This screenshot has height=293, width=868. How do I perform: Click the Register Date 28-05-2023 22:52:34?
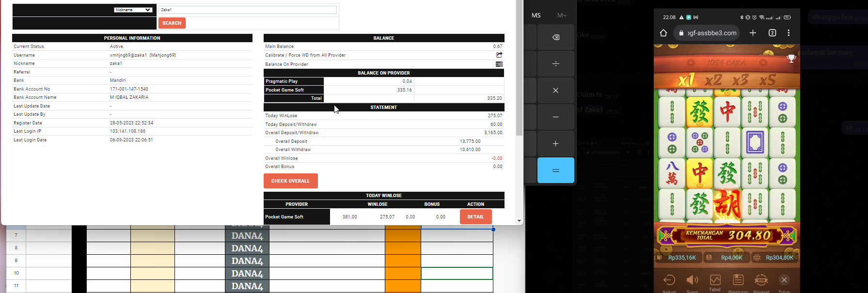click(x=131, y=123)
